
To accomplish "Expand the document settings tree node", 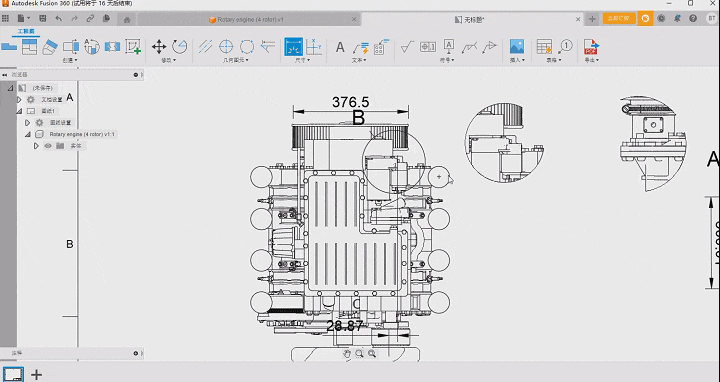I will pyautogui.click(x=19, y=99).
